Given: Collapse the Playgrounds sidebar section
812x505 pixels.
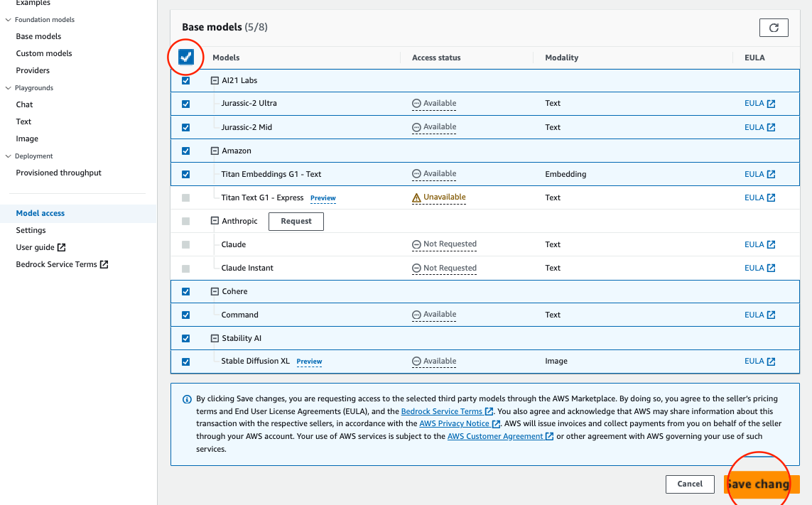Looking at the screenshot, I should [8, 88].
